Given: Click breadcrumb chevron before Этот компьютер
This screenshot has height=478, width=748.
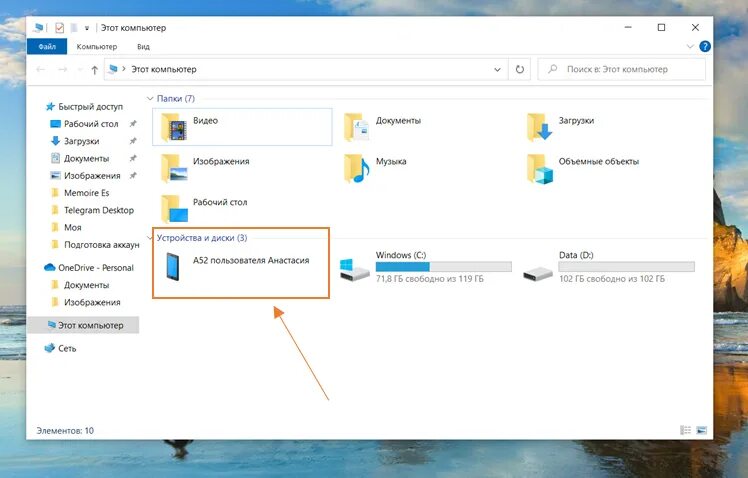Looking at the screenshot, I should click(124, 69).
